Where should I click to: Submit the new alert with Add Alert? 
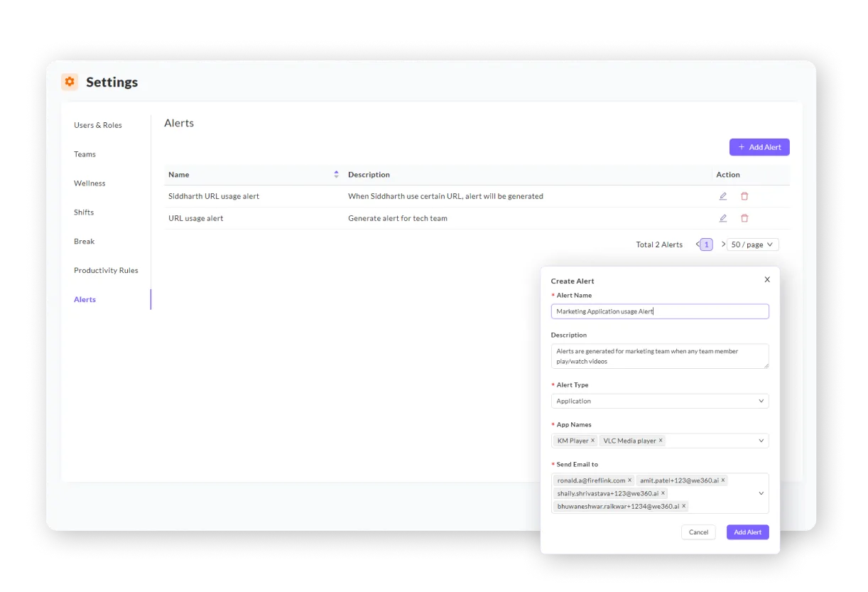pyautogui.click(x=747, y=532)
